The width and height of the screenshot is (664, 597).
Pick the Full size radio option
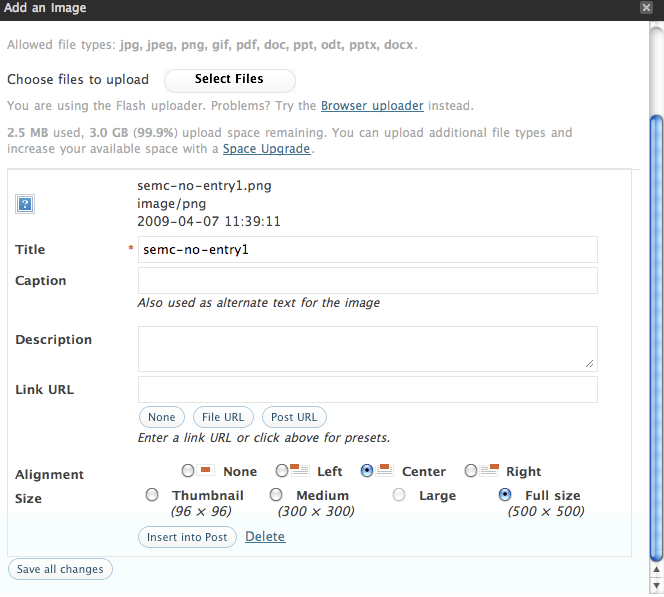[x=505, y=495]
